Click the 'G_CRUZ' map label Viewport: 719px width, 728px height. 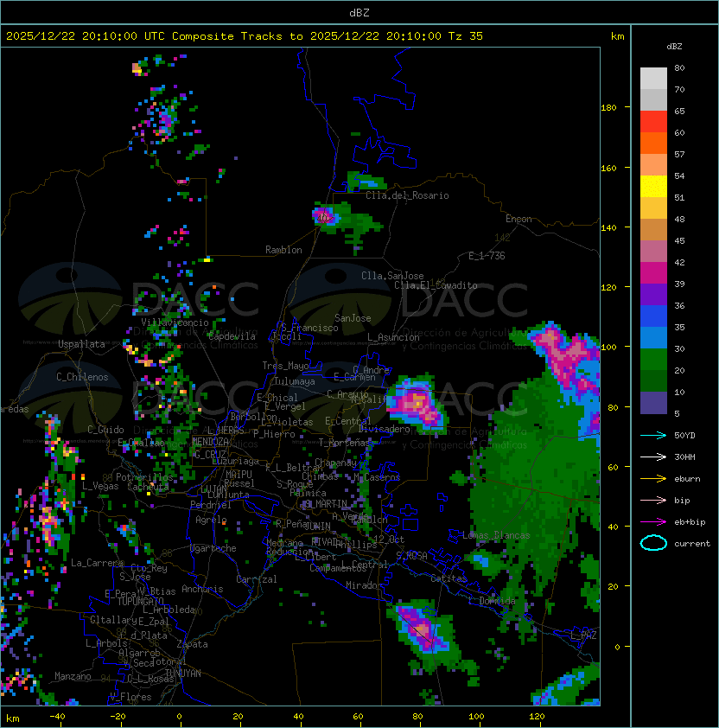click(x=210, y=454)
